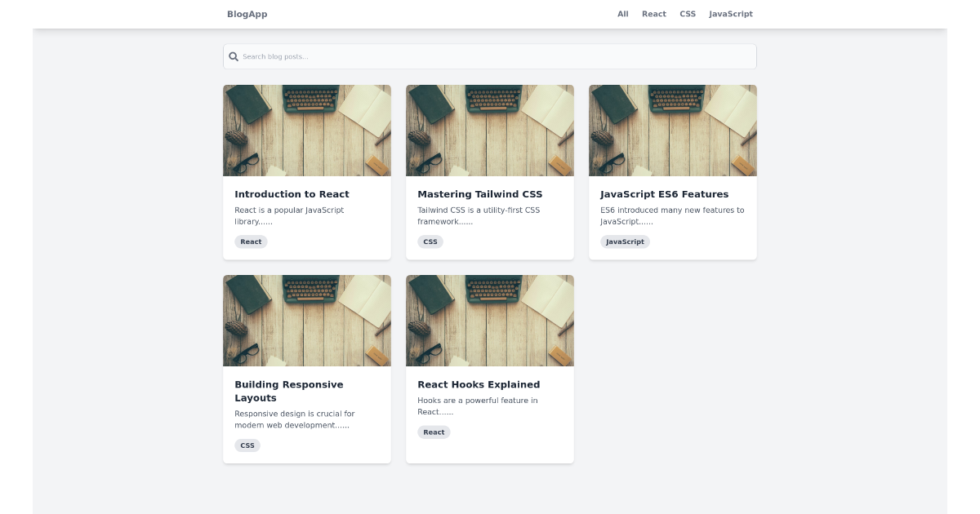Image resolution: width=980 pixels, height=514 pixels.
Task: Click the CSS tag on Building Responsive Layouts
Action: (x=247, y=445)
